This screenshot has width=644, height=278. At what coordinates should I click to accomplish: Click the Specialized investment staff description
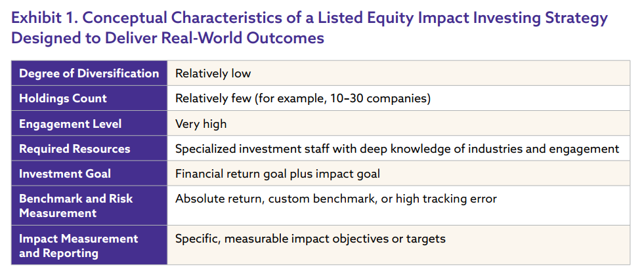[x=397, y=149]
